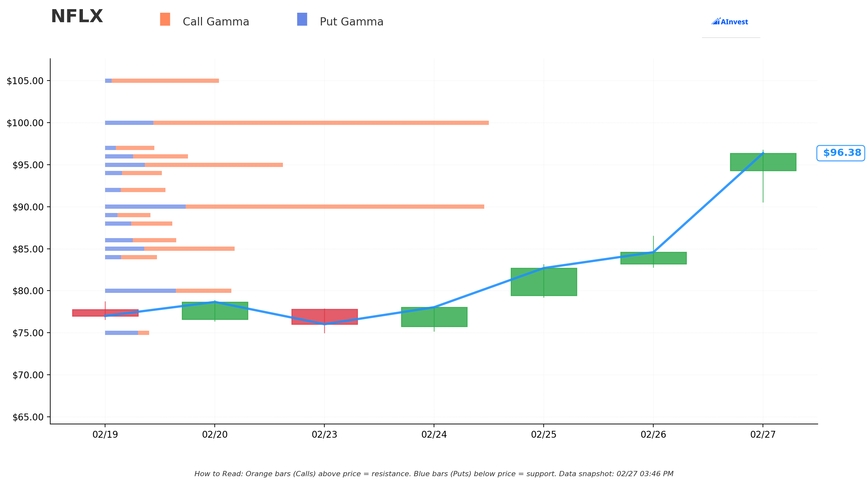Click the $85.00 y-axis label
The height and width of the screenshot is (484, 868).
point(28,249)
